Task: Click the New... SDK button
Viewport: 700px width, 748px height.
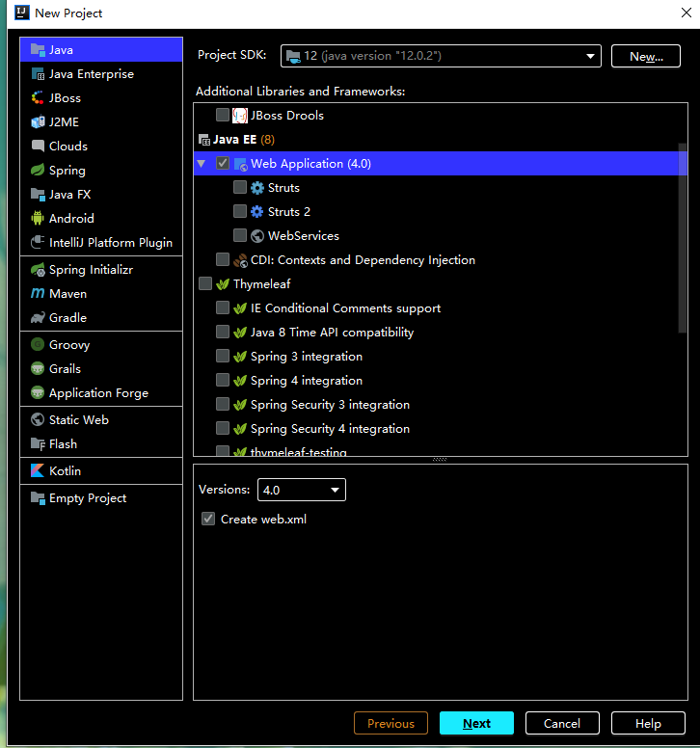Action: pyautogui.click(x=646, y=56)
